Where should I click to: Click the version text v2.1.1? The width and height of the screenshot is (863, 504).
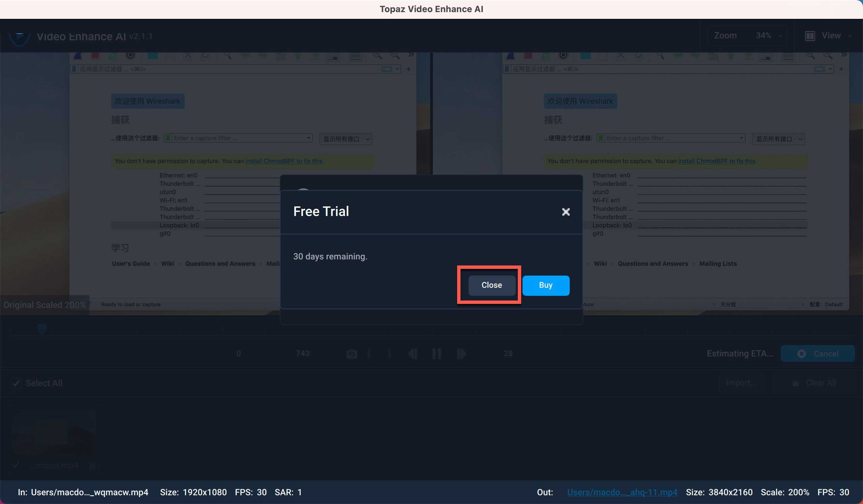[141, 36]
